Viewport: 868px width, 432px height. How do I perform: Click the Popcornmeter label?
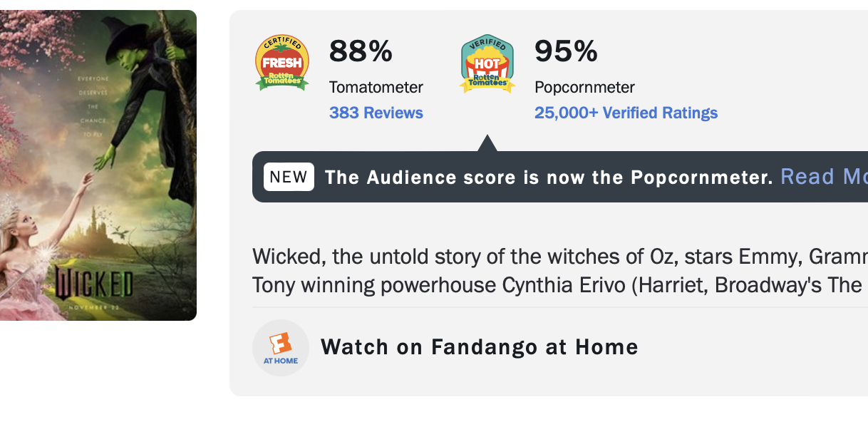point(584,87)
